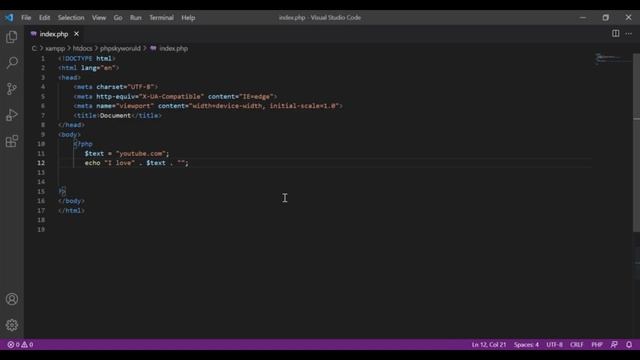The image size is (640, 360).
Task: Click the $text variable on line 11
Action: pyautogui.click(x=94, y=153)
